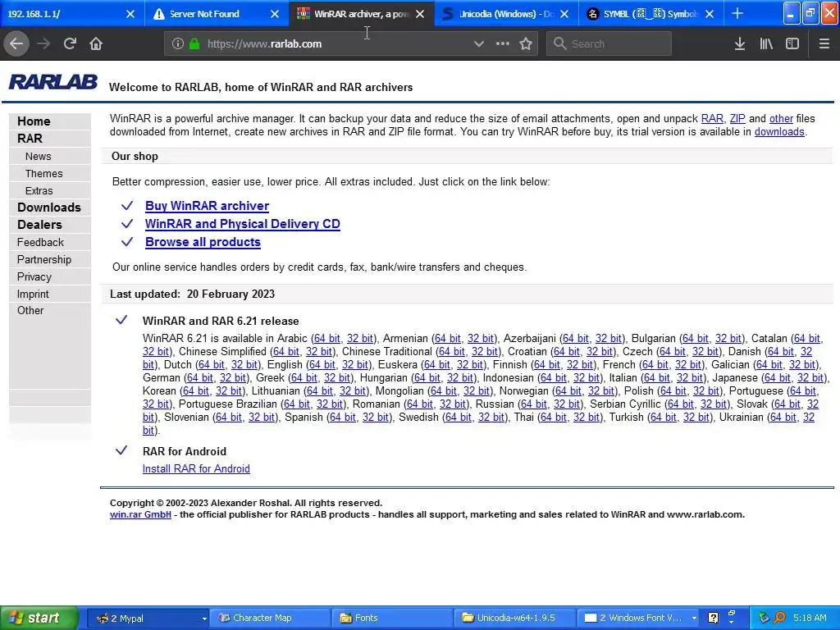Download Arabic 64 bit WinRAR

(x=326, y=339)
